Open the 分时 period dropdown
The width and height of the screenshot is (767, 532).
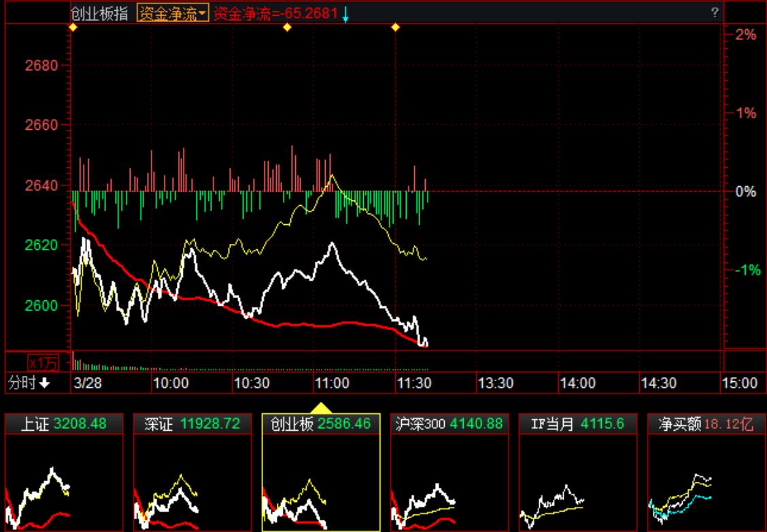[29, 383]
